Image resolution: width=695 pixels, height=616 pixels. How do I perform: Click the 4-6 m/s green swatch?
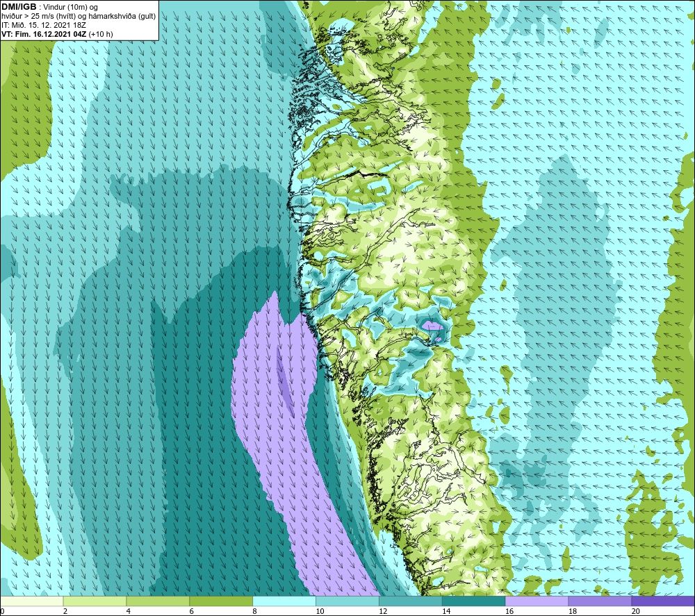point(158,601)
